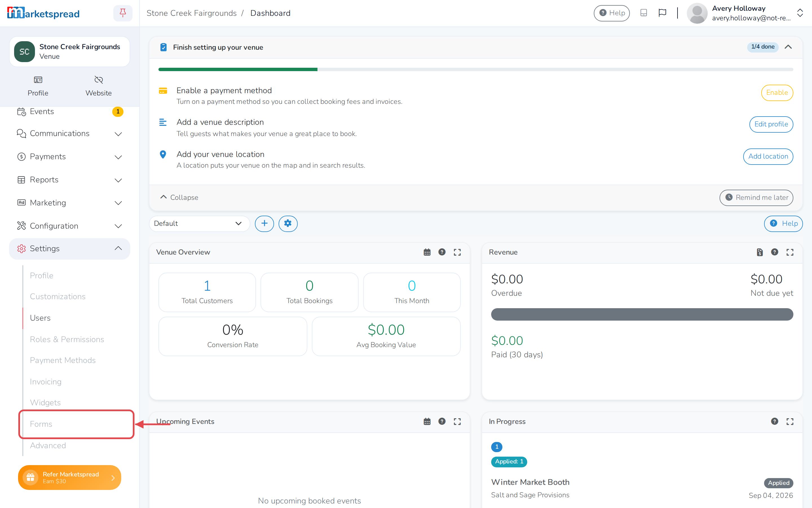
Task: Open the Profile card icon under venue
Action: (38, 80)
